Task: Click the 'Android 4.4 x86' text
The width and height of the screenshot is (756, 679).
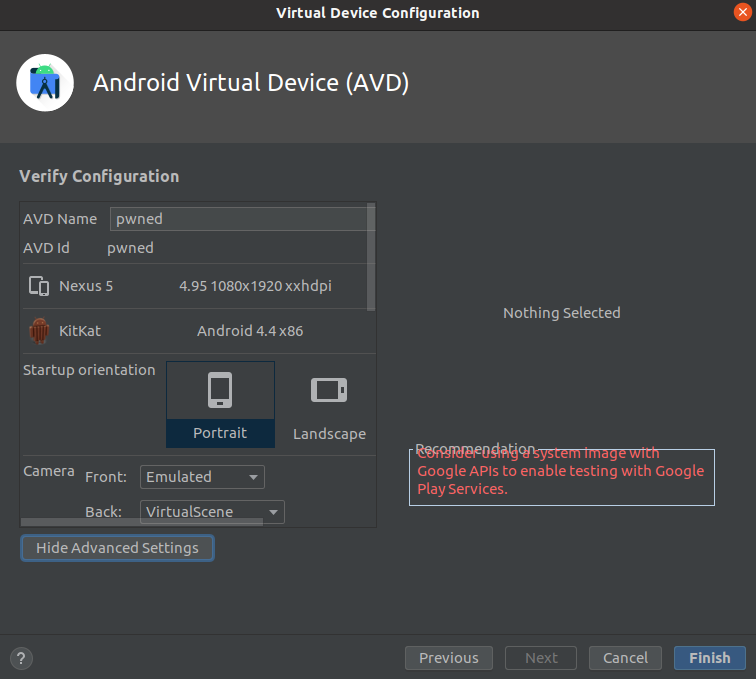Action: pos(250,331)
